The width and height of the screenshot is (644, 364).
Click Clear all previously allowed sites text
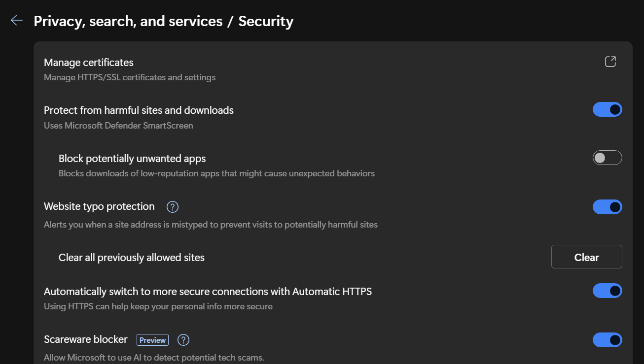[x=131, y=258]
